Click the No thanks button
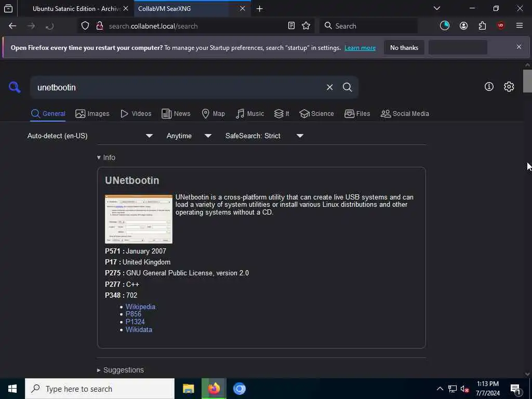The image size is (532, 399). pos(404,47)
